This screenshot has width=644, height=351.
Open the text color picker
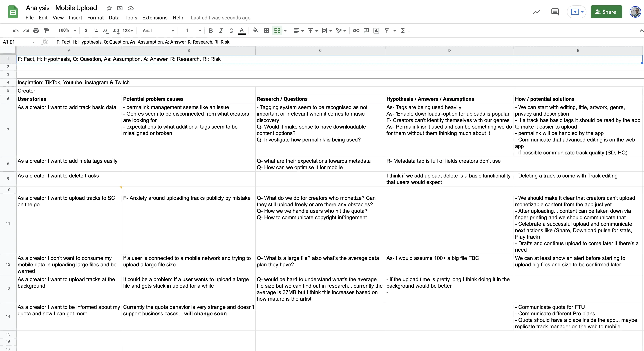pos(242,30)
